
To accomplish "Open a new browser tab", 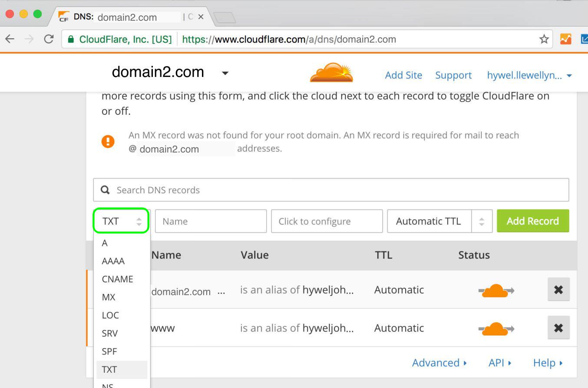I will pos(225,17).
